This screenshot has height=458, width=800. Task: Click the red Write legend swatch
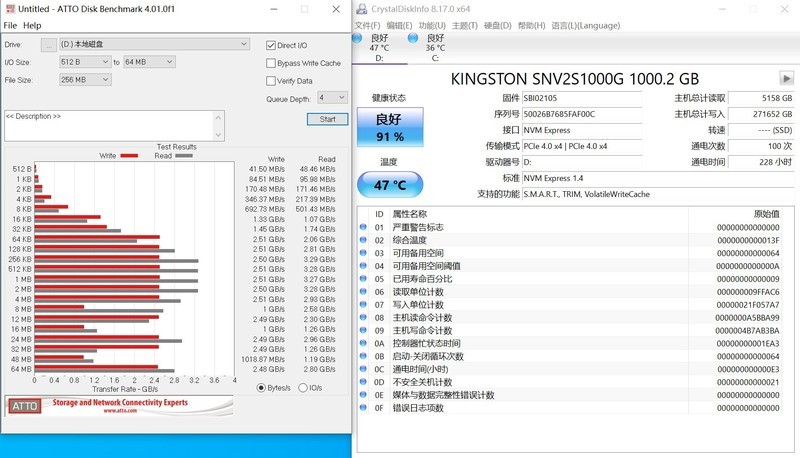point(129,156)
